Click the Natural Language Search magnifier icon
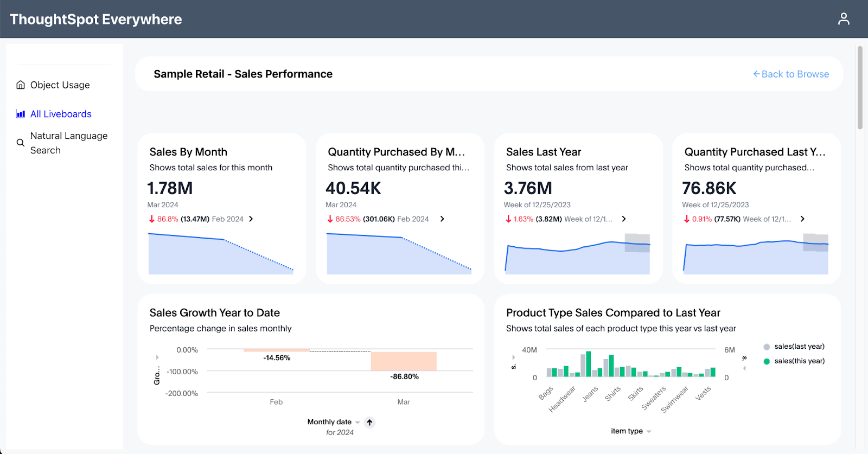 click(x=21, y=143)
